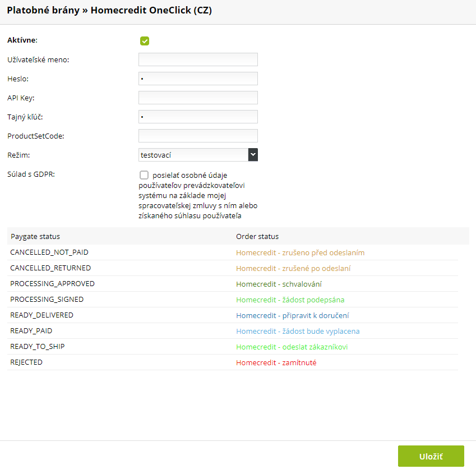Open status 'Homecredit - zamítnuté'
The width and height of the screenshot is (476, 469).
coord(276,362)
